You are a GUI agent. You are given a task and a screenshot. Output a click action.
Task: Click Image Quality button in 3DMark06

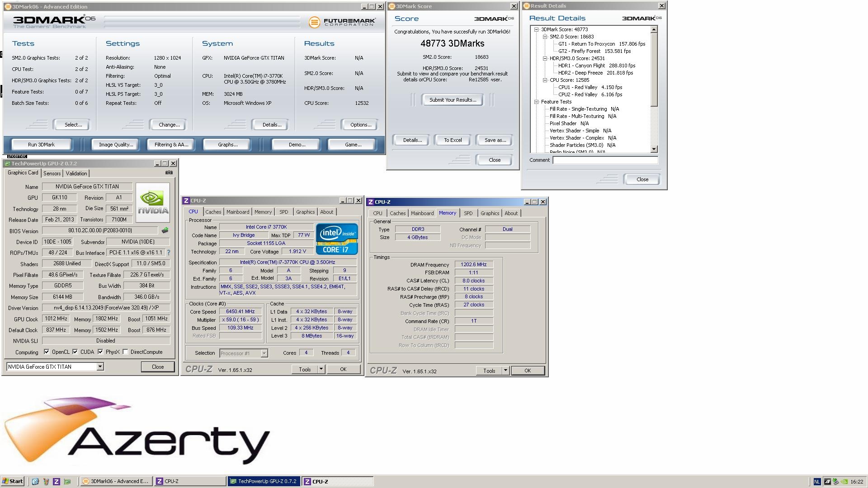point(116,145)
